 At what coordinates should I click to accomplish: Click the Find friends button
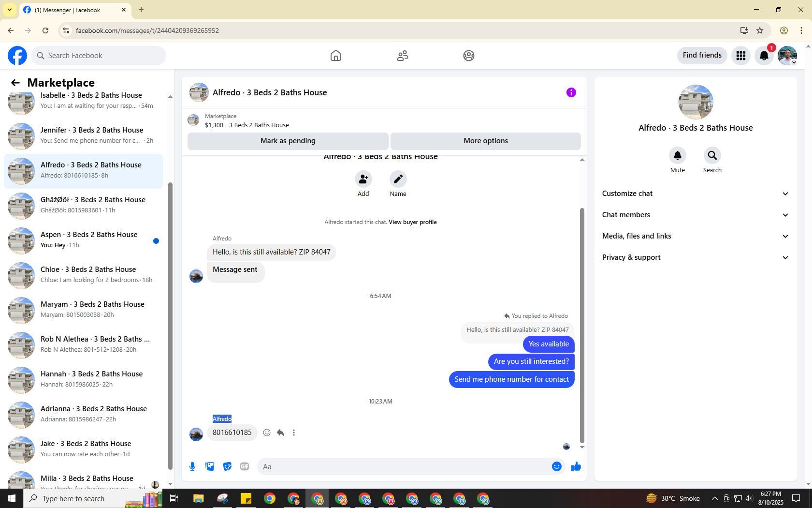[702, 56]
